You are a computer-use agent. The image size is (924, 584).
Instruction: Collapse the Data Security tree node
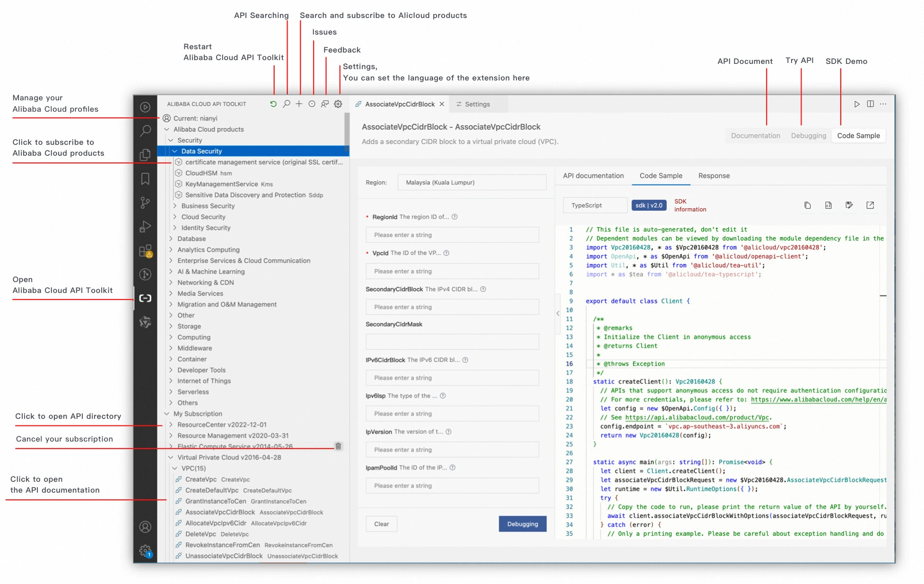click(x=175, y=151)
